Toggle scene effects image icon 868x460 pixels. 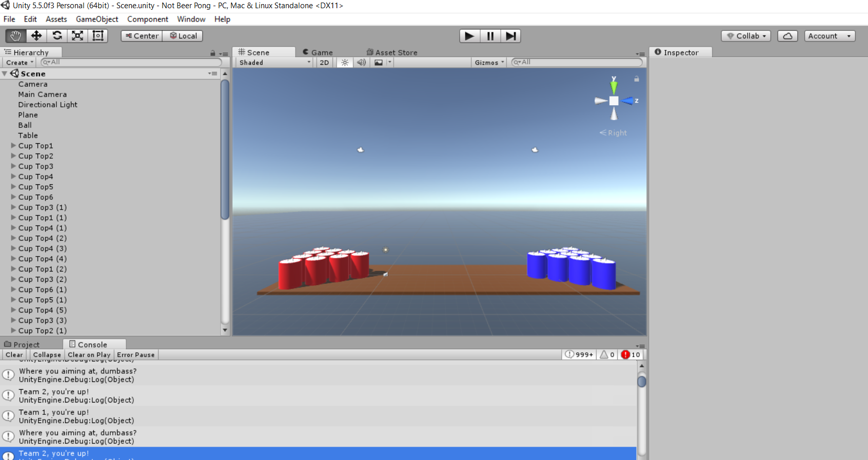[379, 63]
